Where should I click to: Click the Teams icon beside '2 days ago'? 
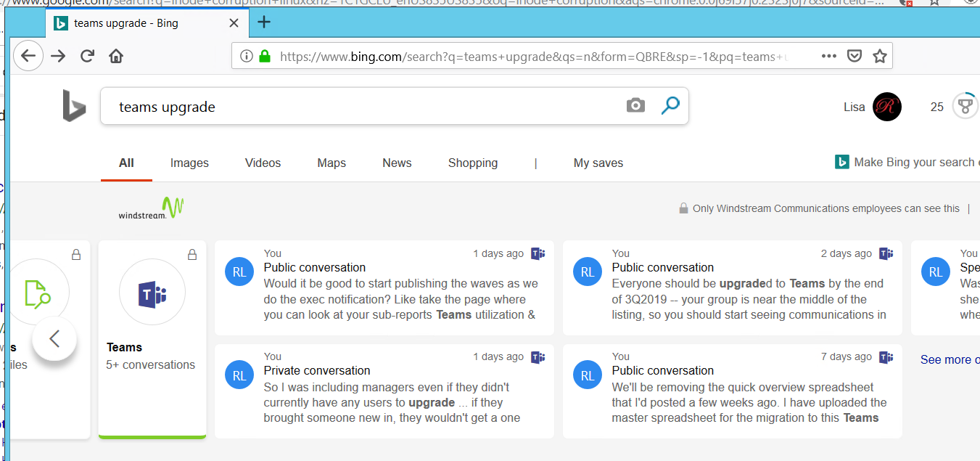point(886,253)
